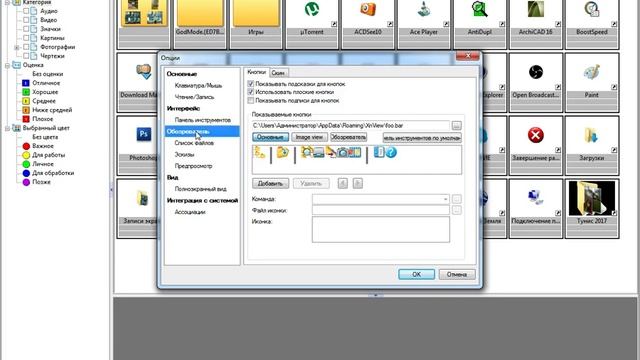Image resolution: width=640 pixels, height=360 pixels.
Task: Click the scanner icon in the buttons preview
Action: tap(319, 153)
